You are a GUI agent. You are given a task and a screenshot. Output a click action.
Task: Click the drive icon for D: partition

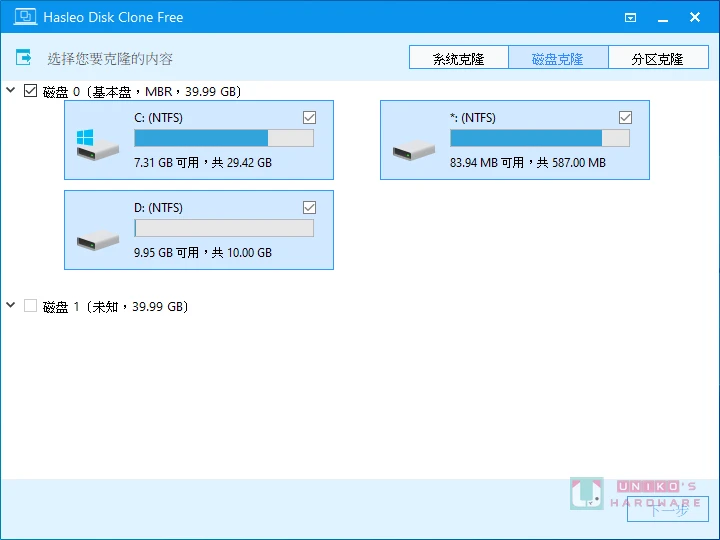(x=98, y=241)
